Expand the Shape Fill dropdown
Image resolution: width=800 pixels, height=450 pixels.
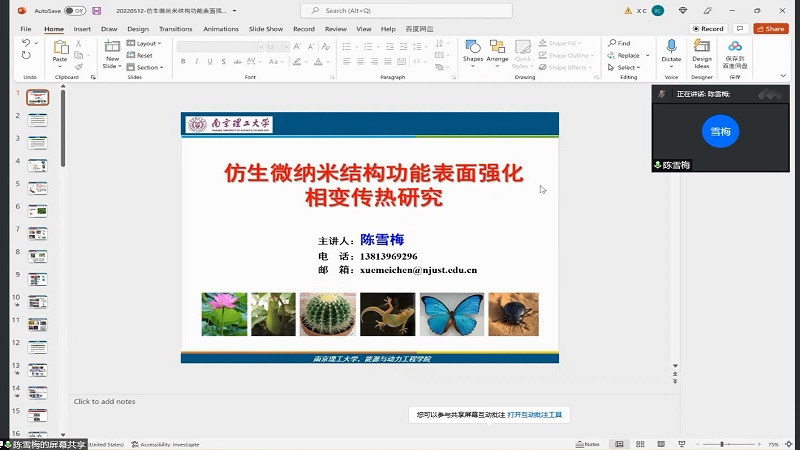click(580, 43)
